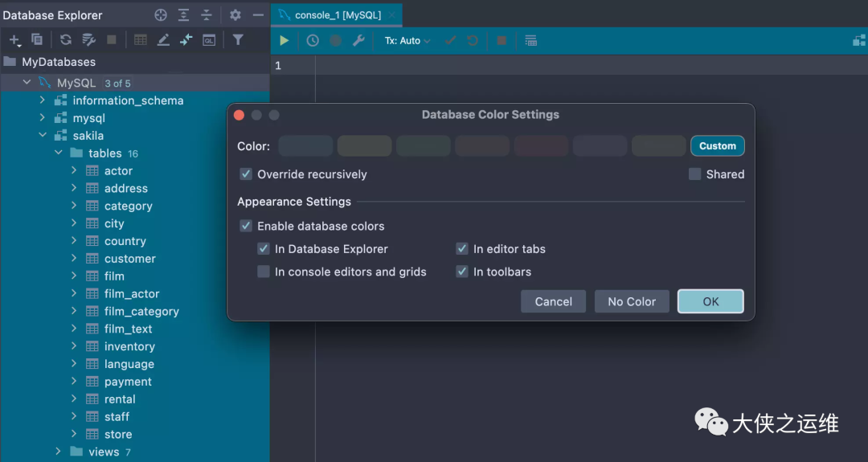This screenshot has height=462, width=868.
Task: Open console settings wrench icon
Action: (x=358, y=40)
